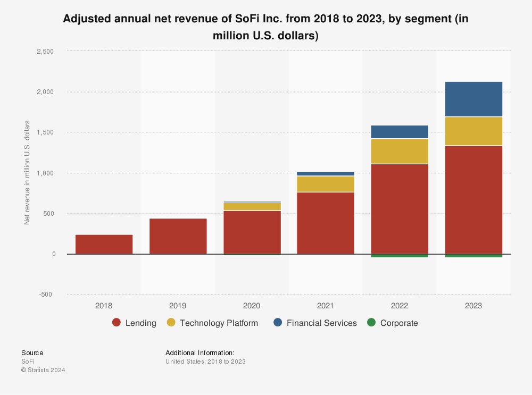Click the green Corporate legend circle

[372, 323]
